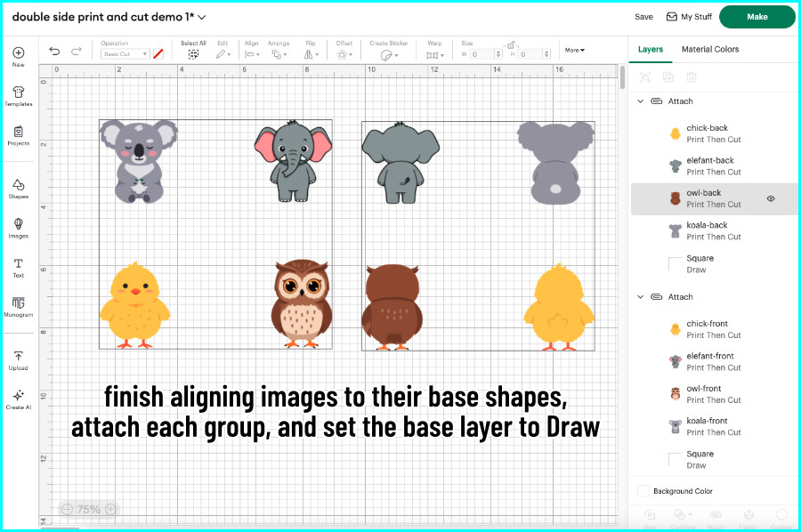801x532 pixels.
Task: Click the width W size field
Action: (x=481, y=54)
